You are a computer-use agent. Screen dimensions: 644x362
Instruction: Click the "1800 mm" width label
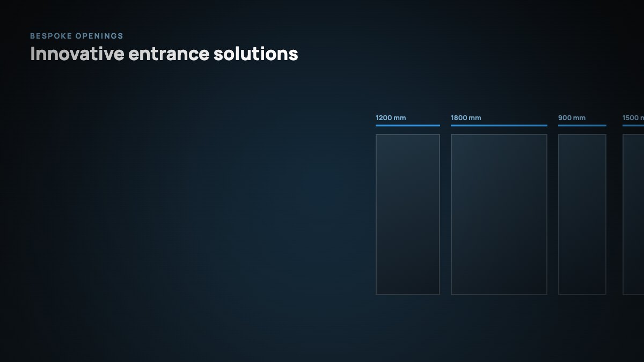point(466,118)
